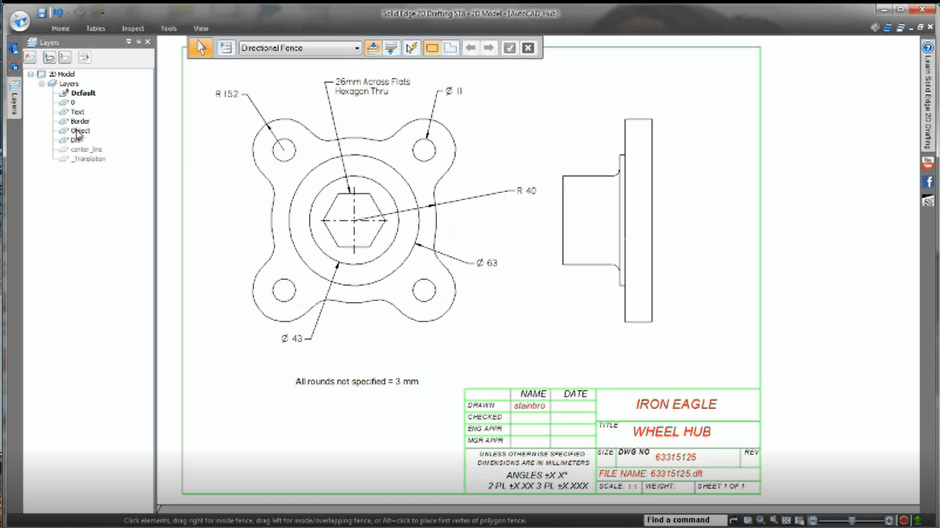Click the Find a command search box
Viewport: 940px width, 528px height.
pos(685,520)
